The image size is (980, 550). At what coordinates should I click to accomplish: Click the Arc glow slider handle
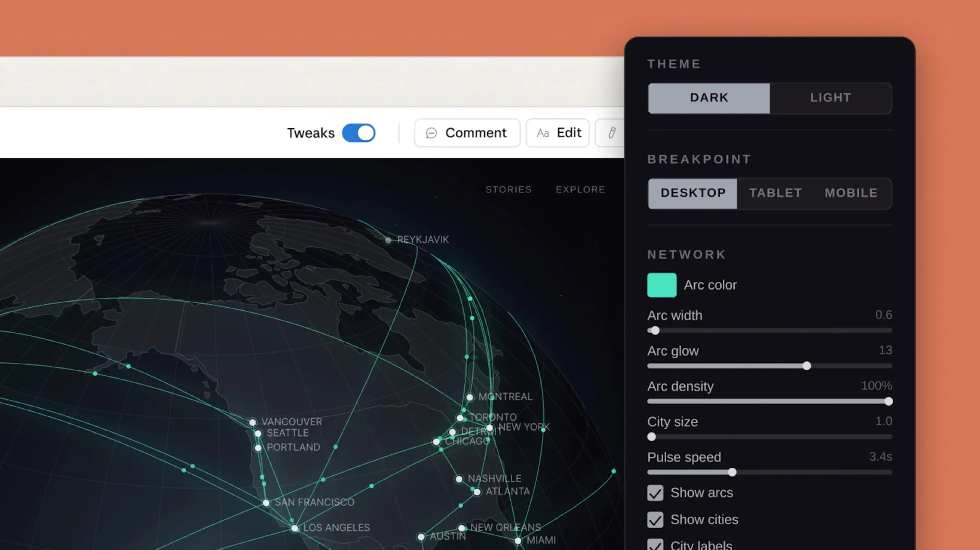807,366
